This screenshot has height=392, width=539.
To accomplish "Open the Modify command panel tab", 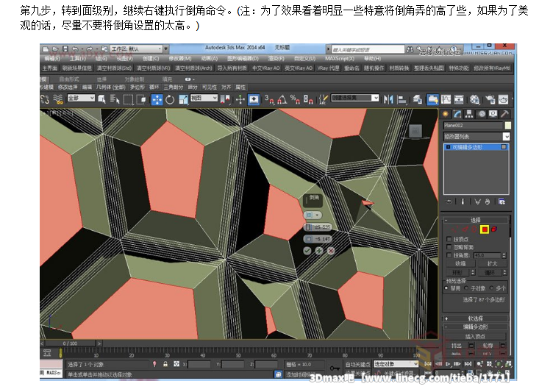I will tap(457, 114).
